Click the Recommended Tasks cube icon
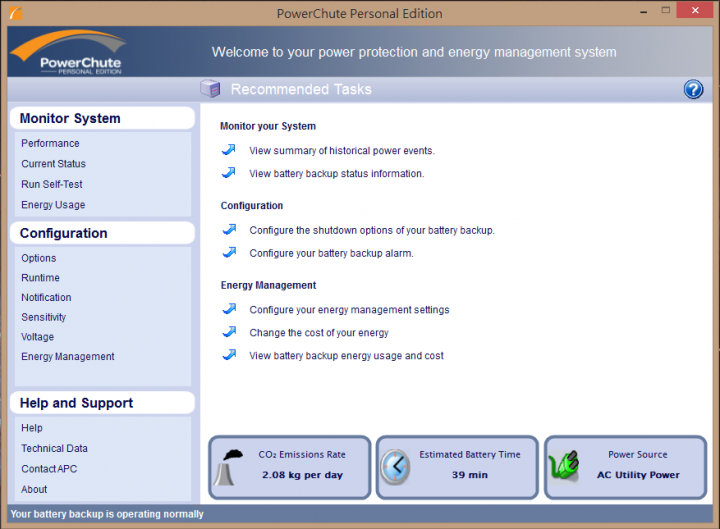The width and height of the screenshot is (720, 529). pos(210,89)
